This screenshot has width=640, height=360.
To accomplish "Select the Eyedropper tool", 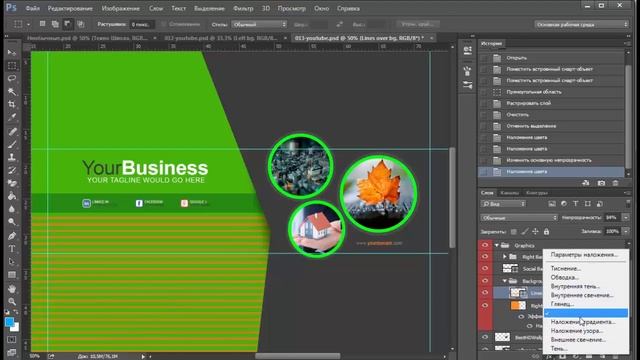I will pos(12,118).
